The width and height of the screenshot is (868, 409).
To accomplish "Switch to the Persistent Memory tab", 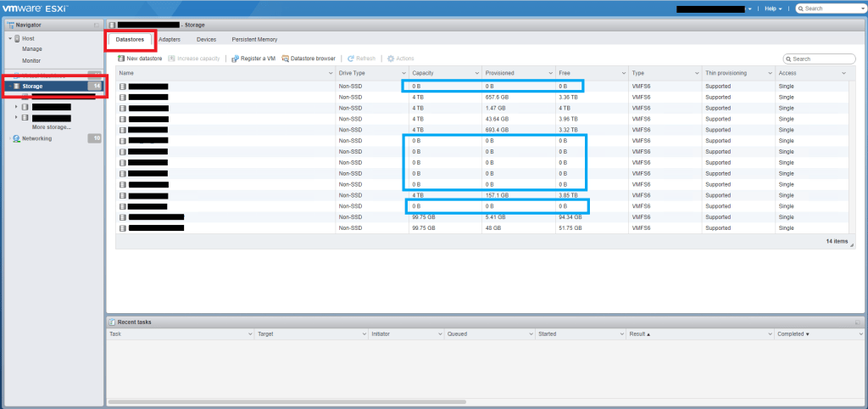I will [254, 40].
